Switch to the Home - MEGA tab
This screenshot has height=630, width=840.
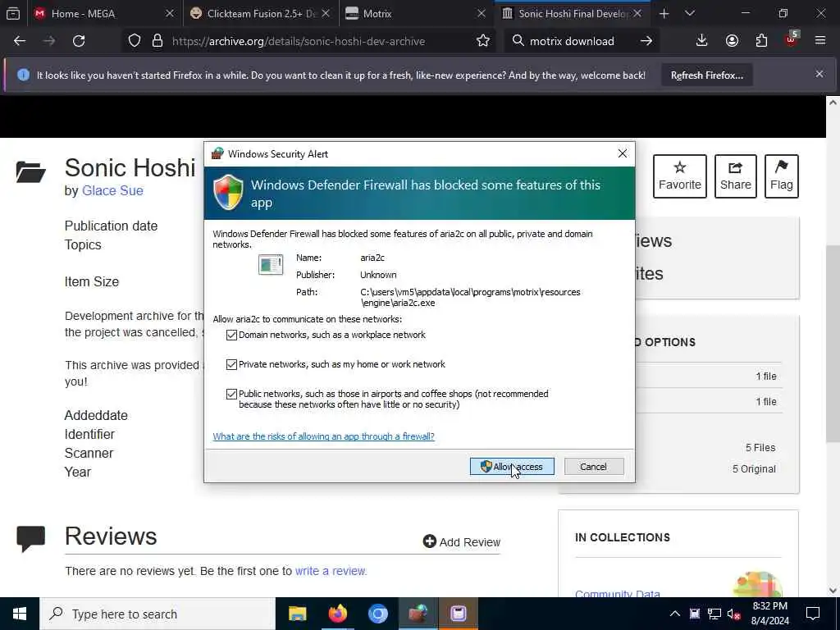pos(104,14)
